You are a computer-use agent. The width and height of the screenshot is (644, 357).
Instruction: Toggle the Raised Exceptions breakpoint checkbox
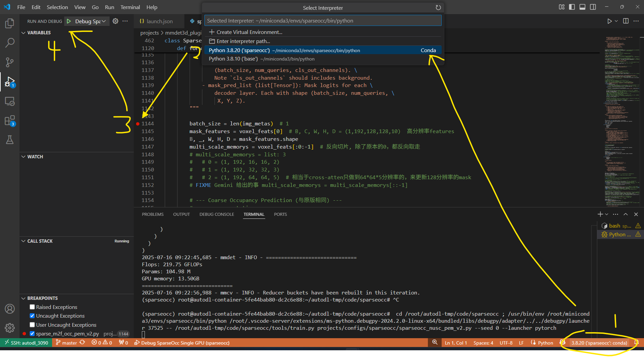coord(32,307)
